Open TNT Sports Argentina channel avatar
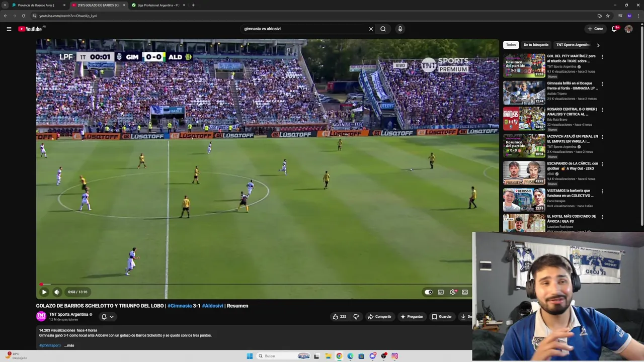This screenshot has width=644, height=362. click(41, 316)
